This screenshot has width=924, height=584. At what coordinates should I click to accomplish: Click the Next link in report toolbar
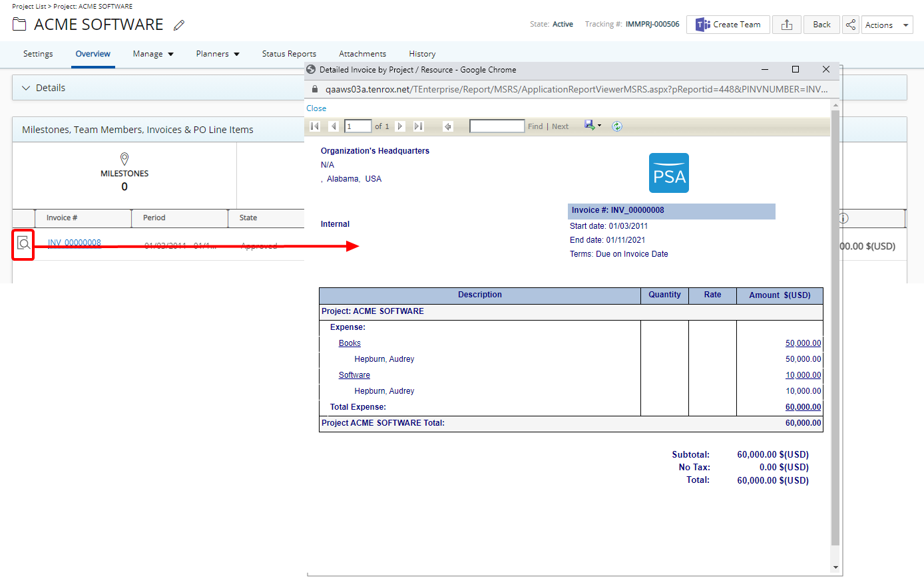coord(561,126)
